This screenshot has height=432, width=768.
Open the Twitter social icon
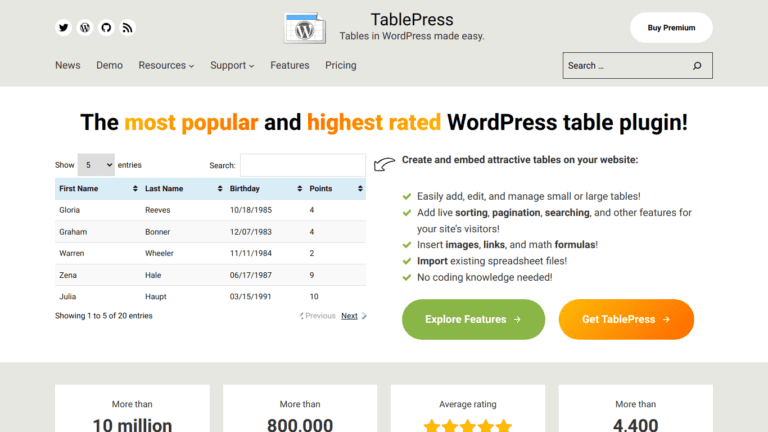[x=64, y=28]
